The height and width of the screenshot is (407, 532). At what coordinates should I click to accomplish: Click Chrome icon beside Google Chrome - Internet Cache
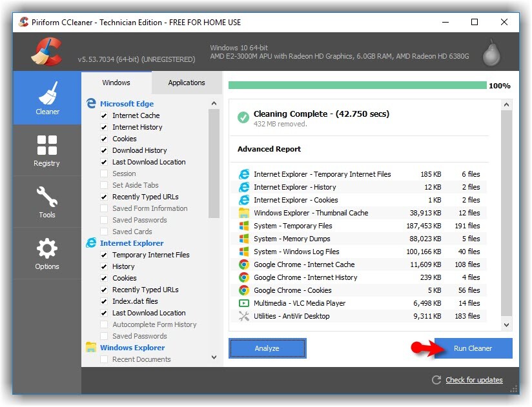click(x=244, y=264)
